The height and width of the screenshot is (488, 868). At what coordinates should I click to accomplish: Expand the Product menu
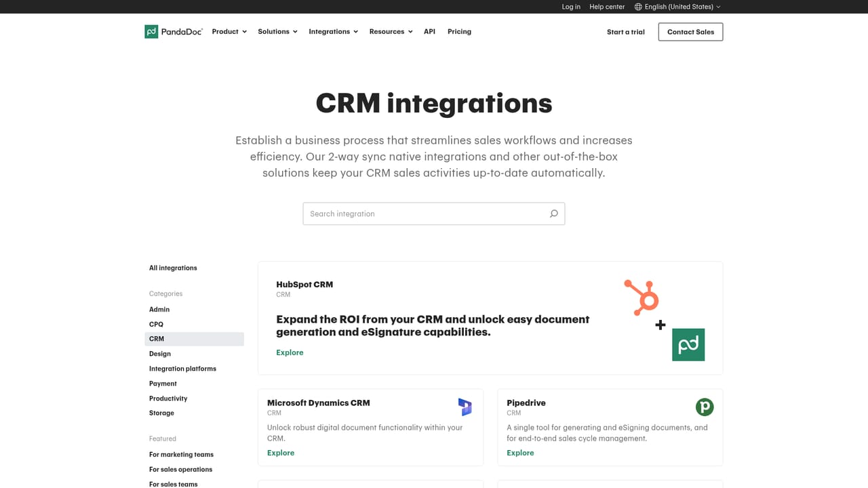(x=229, y=32)
